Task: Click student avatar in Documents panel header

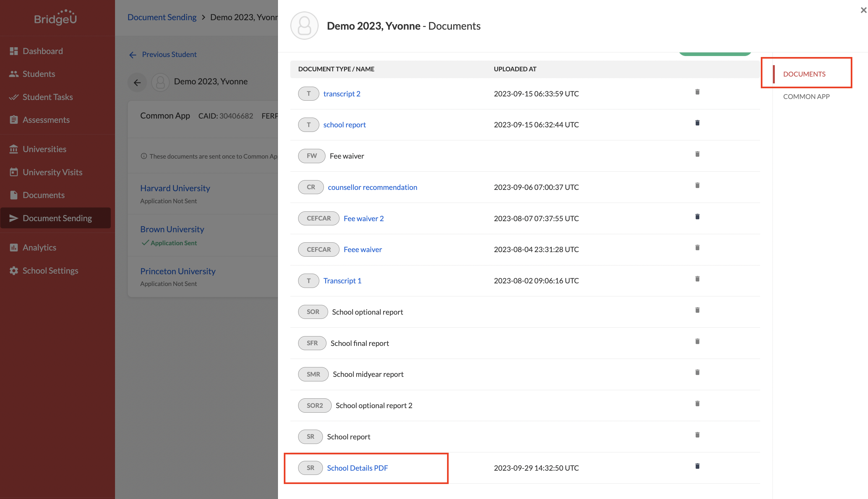Action: (x=304, y=26)
